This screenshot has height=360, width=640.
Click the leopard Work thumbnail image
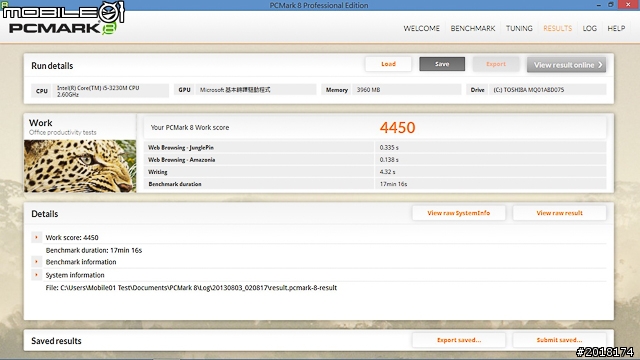(80, 166)
